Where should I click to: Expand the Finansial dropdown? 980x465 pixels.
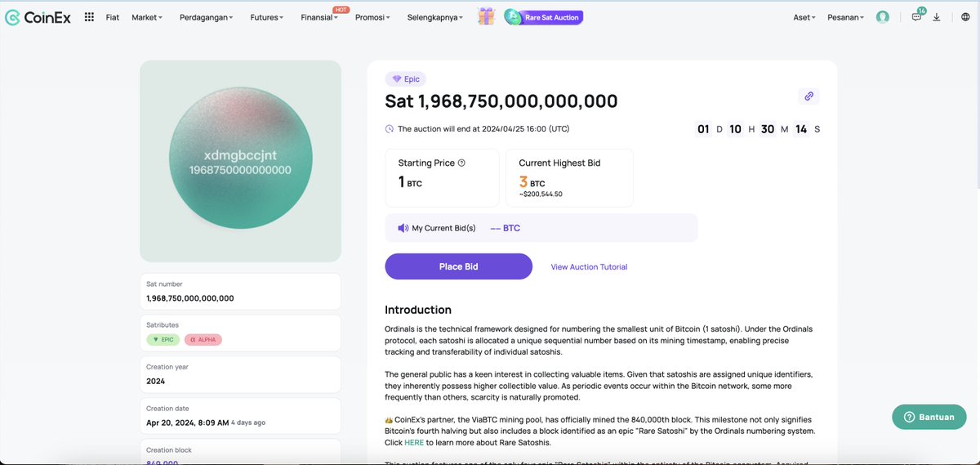pos(318,17)
